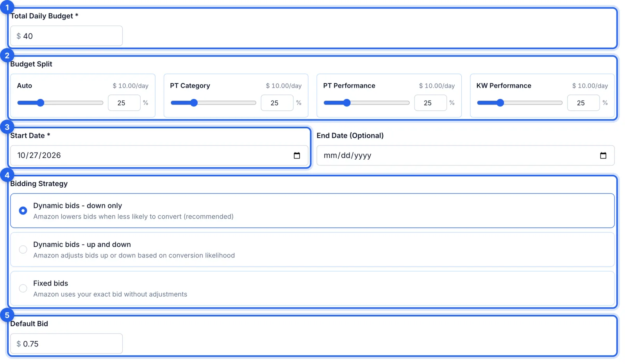Click the Total Daily Budget input field
Image resolution: width=625 pixels, height=364 pixels.
(x=66, y=36)
